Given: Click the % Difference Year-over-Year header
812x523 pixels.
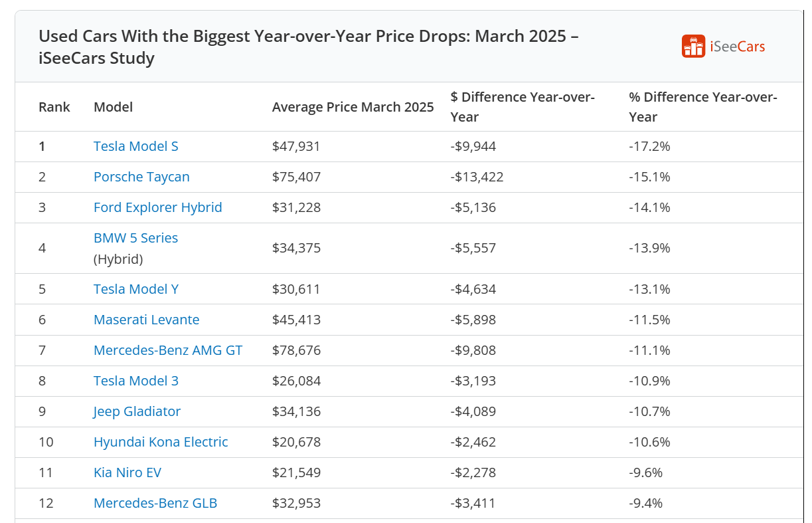Looking at the screenshot, I should point(703,107).
